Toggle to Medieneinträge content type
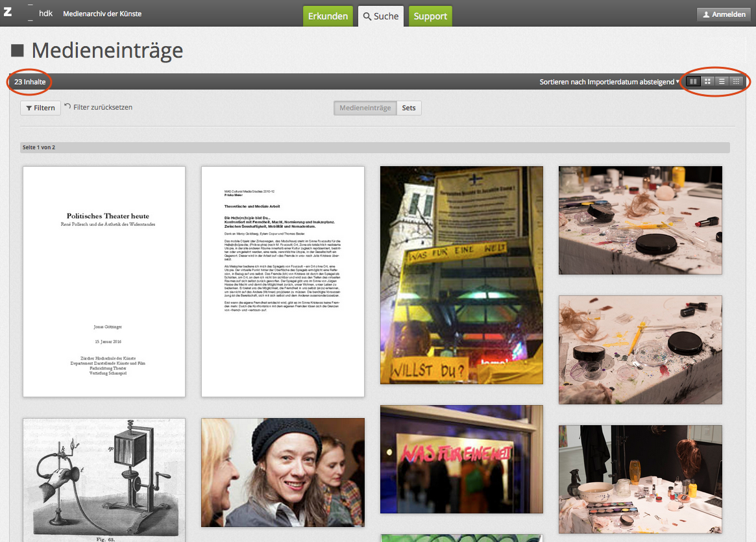This screenshot has height=542, width=756. pyautogui.click(x=365, y=108)
